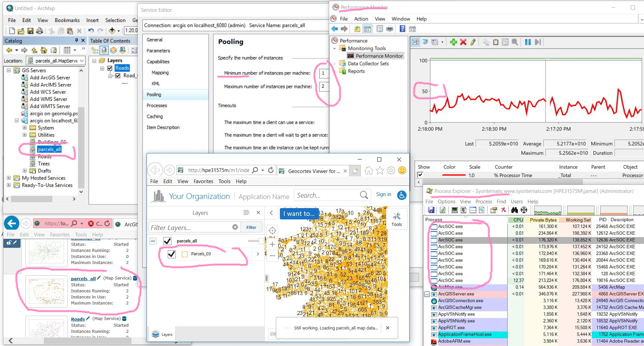
Task: Open the Action menu in Performance Monitor
Action: 361,19
